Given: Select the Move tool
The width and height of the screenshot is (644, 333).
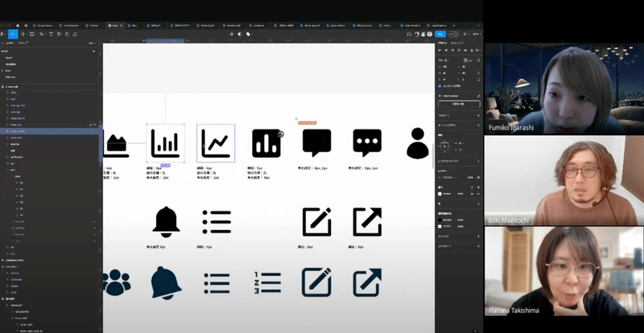Looking at the screenshot, I should coord(13,34).
